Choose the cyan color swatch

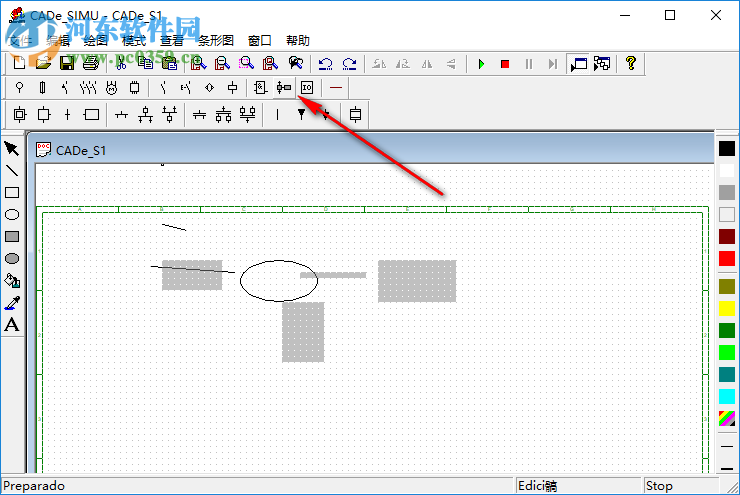point(727,396)
